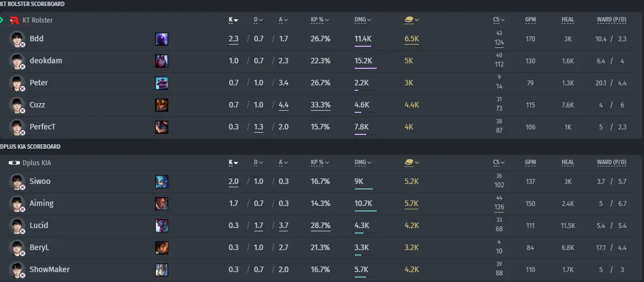Click Peter's champion portrait icon

tap(161, 83)
